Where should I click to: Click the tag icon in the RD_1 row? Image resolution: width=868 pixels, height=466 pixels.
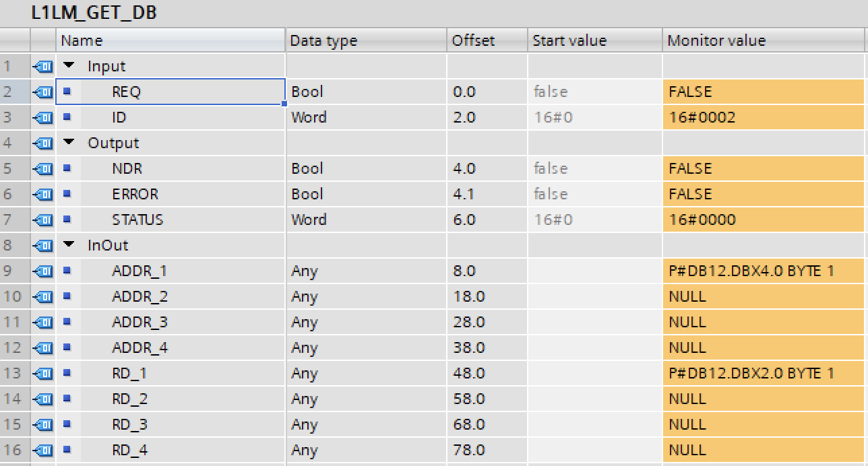[x=42, y=374]
